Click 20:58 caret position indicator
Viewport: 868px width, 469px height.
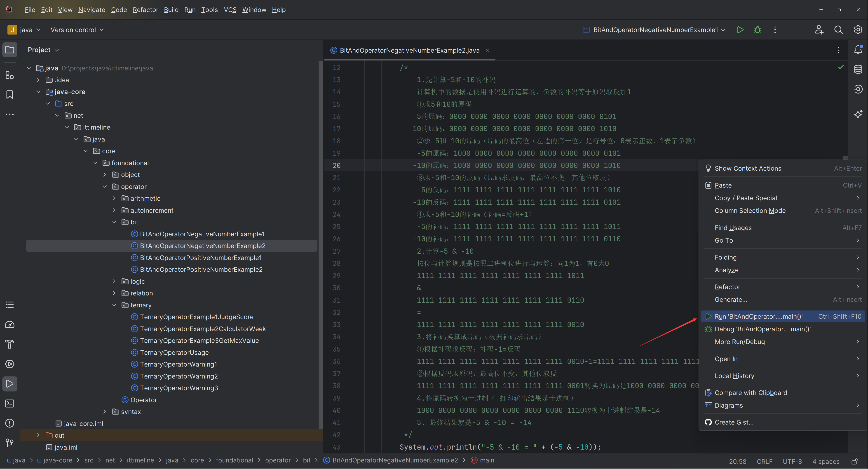(x=737, y=461)
